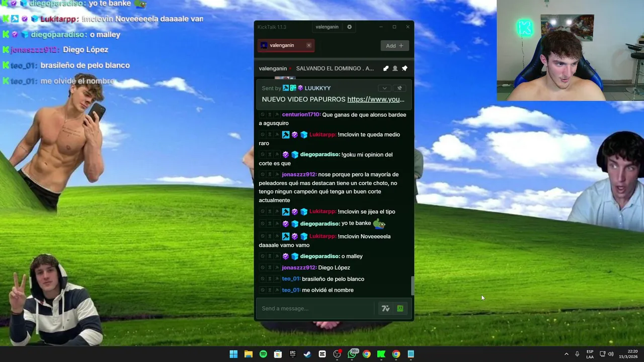Open the 7TV emotes picker
This screenshot has height=362, width=644.
385,308
